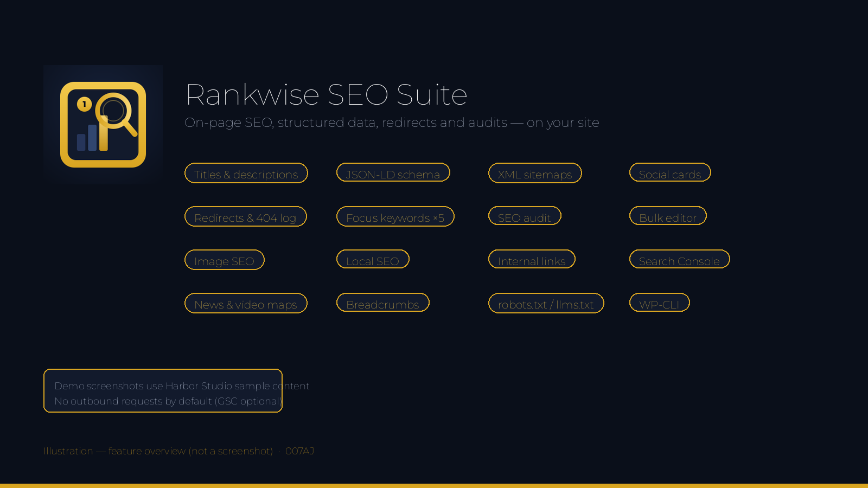Choose the Local SEO pill

(373, 259)
